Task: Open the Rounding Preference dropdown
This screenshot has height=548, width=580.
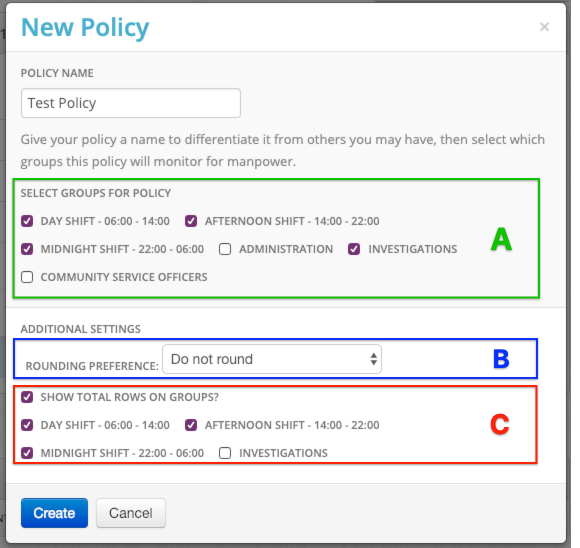Action: tap(272, 359)
